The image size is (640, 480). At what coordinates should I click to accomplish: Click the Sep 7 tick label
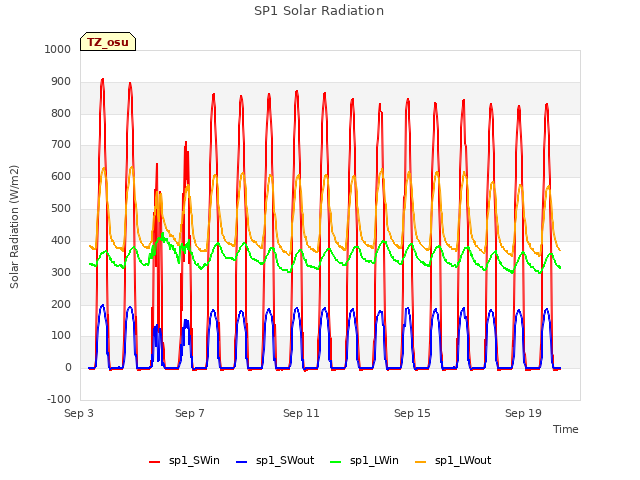pos(190,413)
